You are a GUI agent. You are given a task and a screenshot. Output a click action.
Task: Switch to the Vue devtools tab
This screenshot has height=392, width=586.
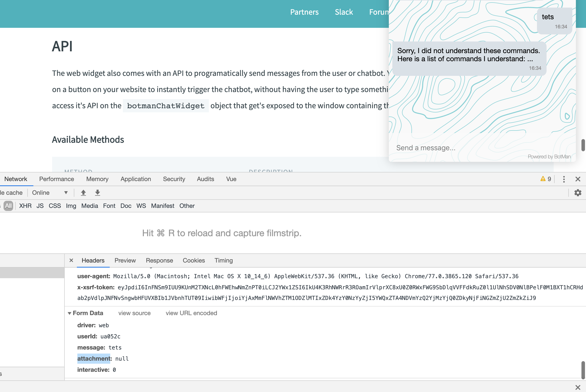click(231, 179)
